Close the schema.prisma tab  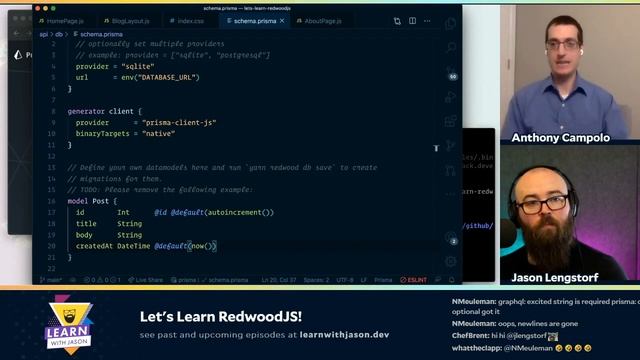282,21
